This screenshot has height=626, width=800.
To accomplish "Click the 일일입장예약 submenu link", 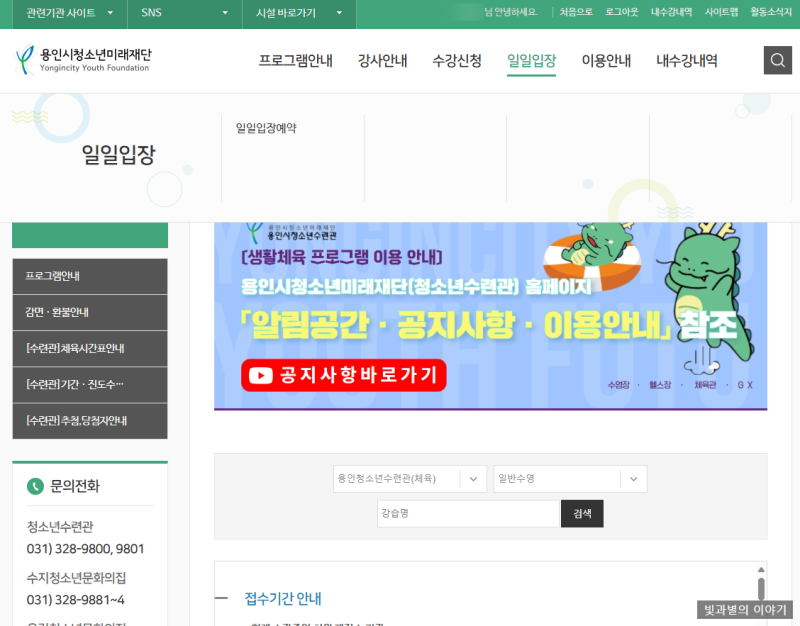I will 266,128.
